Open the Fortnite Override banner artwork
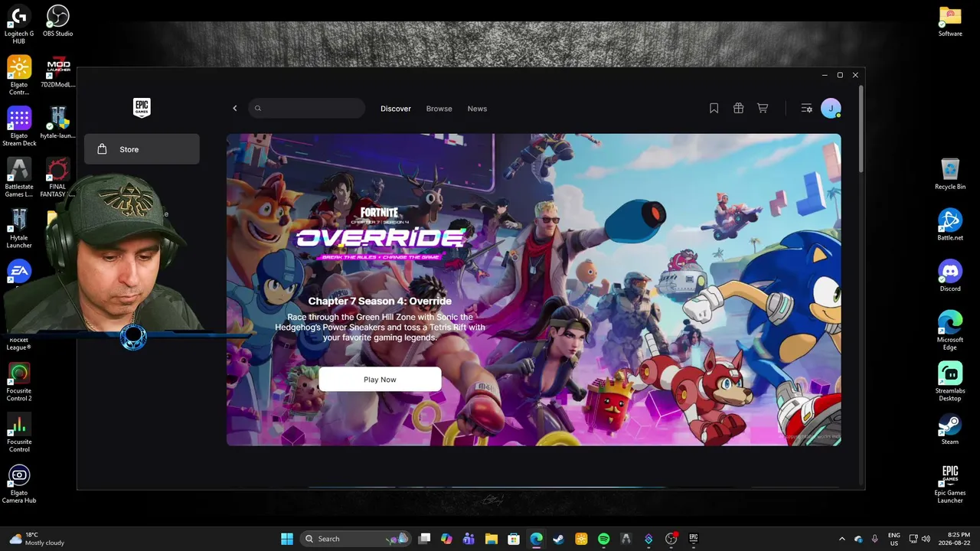This screenshot has height=551, width=980. point(534,289)
